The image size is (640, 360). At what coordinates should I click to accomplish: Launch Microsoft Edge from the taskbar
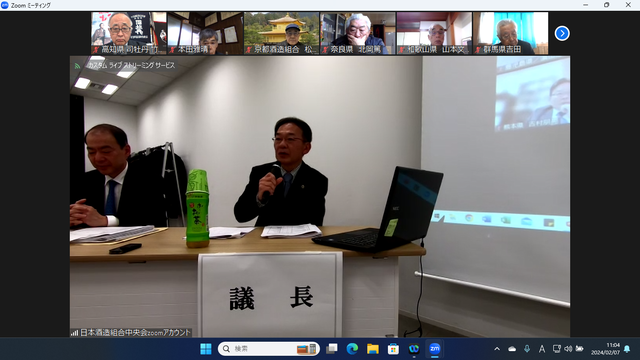(352, 349)
